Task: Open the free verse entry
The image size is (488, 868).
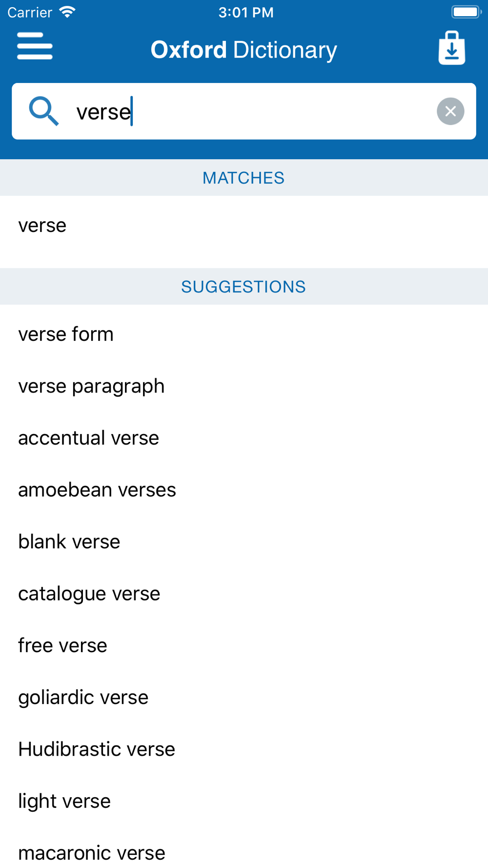Action: pos(244,645)
